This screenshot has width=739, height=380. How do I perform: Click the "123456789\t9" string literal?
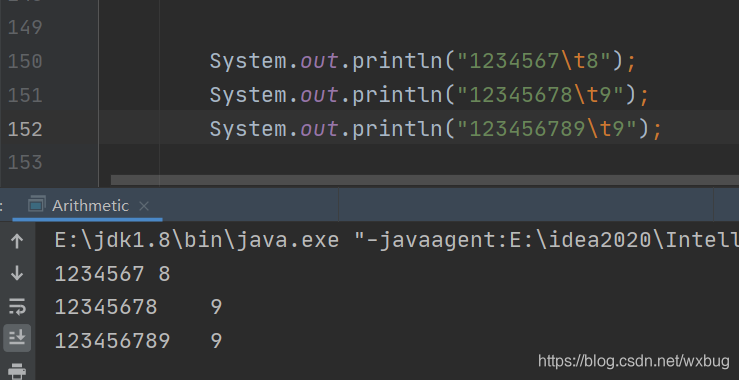pyautogui.click(x=547, y=129)
